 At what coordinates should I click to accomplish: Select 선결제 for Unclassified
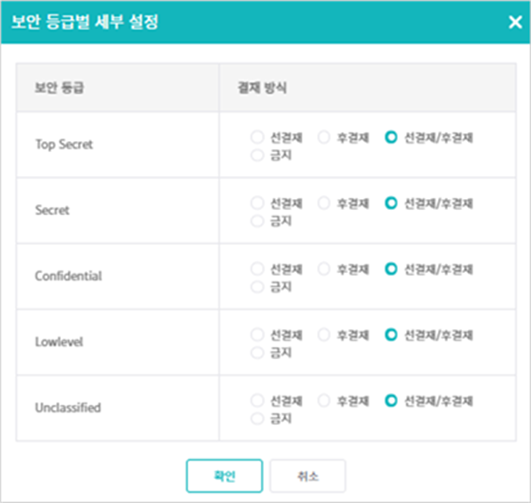coord(257,400)
